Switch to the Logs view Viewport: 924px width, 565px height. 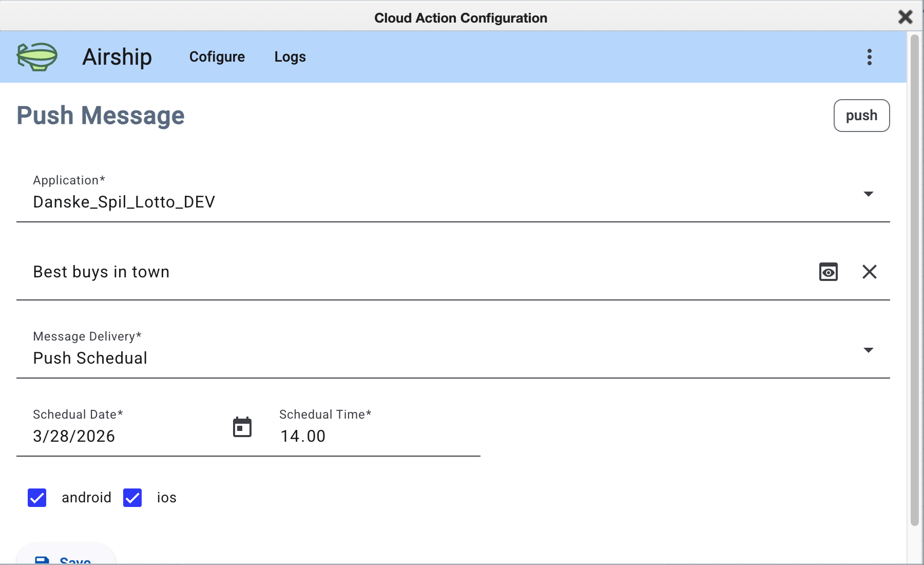click(x=290, y=57)
